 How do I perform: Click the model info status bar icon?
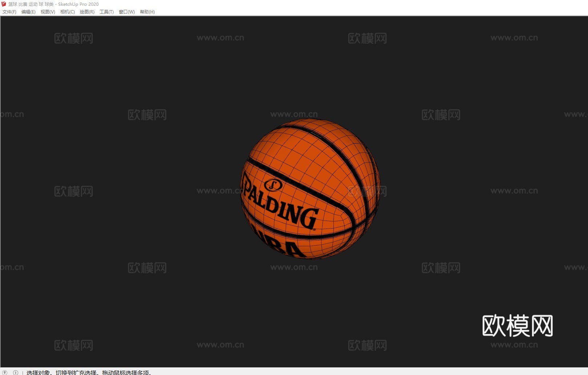click(16, 372)
